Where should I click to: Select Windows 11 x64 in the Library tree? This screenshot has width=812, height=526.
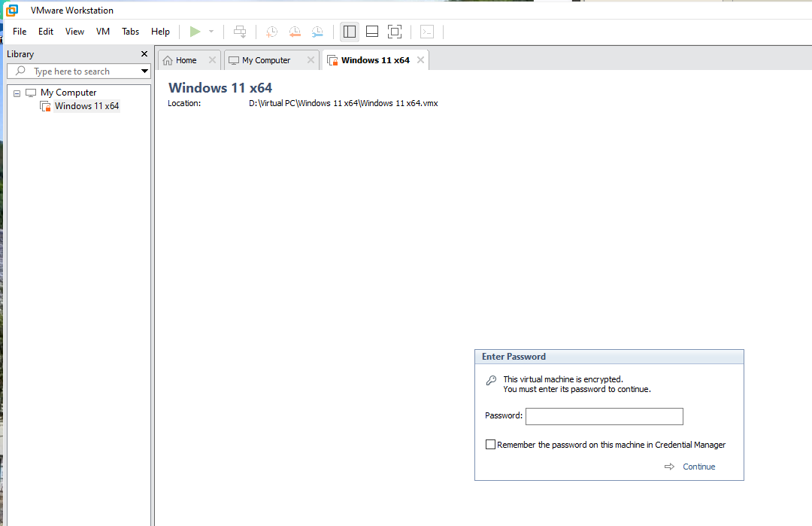(87, 105)
